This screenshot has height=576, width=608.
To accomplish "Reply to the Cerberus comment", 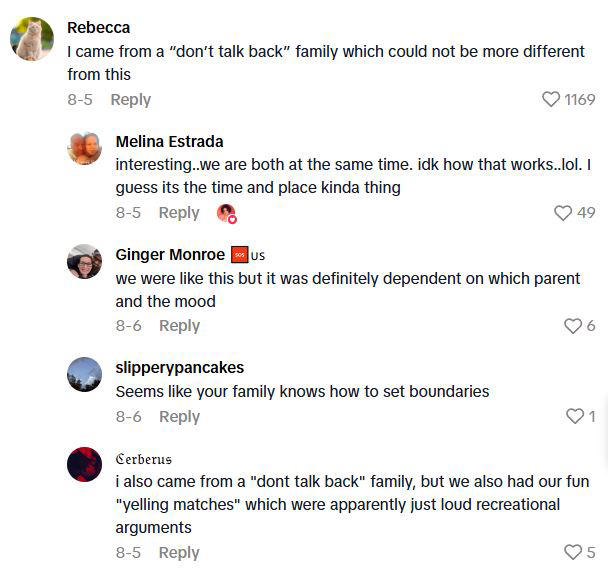I will tap(179, 552).
